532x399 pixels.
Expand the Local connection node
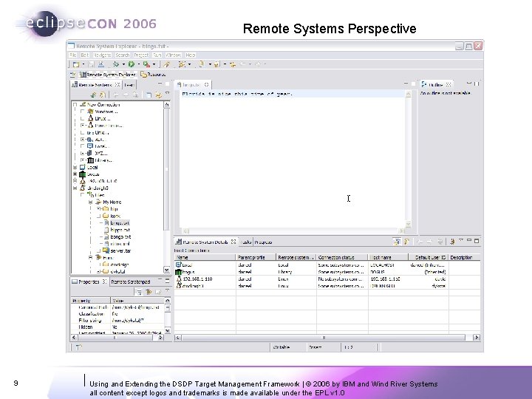[75, 167]
